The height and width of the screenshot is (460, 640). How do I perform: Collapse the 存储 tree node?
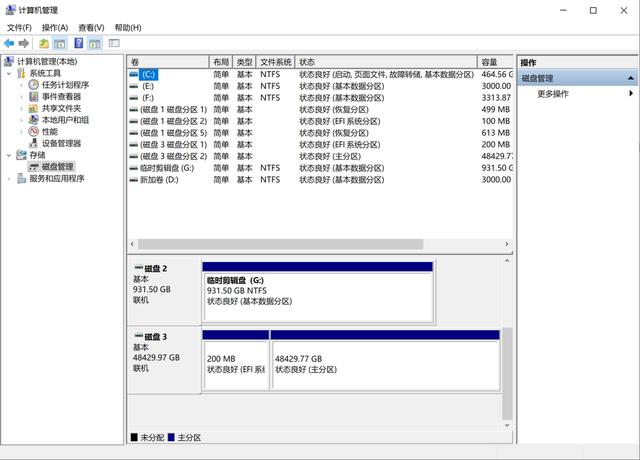click(9, 155)
